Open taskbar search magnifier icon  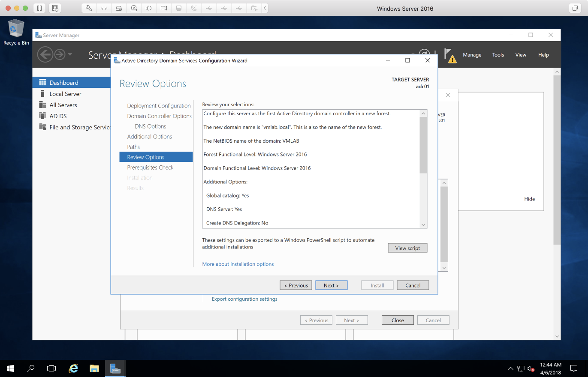[x=31, y=368]
